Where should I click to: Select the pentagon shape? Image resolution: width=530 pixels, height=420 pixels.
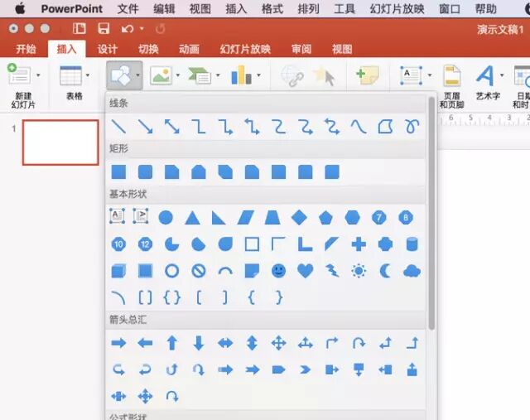pos(325,217)
